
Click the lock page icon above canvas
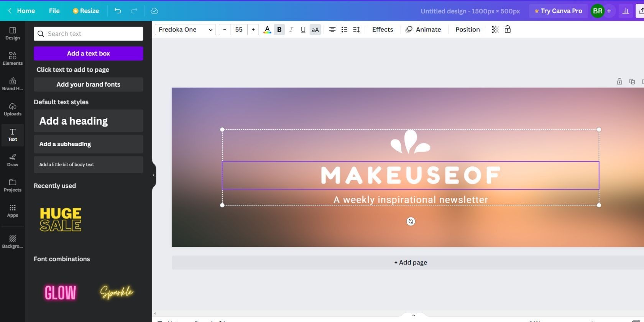click(619, 81)
